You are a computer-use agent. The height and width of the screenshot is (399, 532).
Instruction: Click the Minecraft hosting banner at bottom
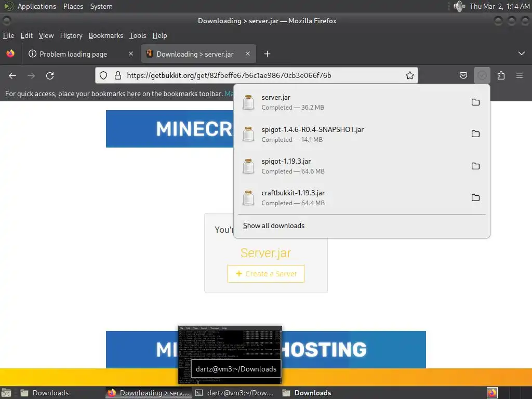coord(265,350)
